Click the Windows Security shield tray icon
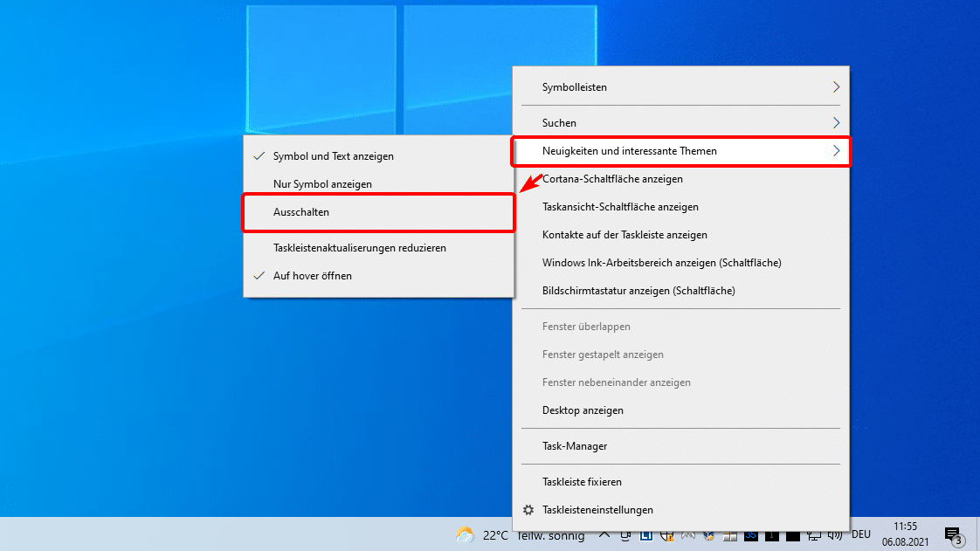 (x=667, y=534)
